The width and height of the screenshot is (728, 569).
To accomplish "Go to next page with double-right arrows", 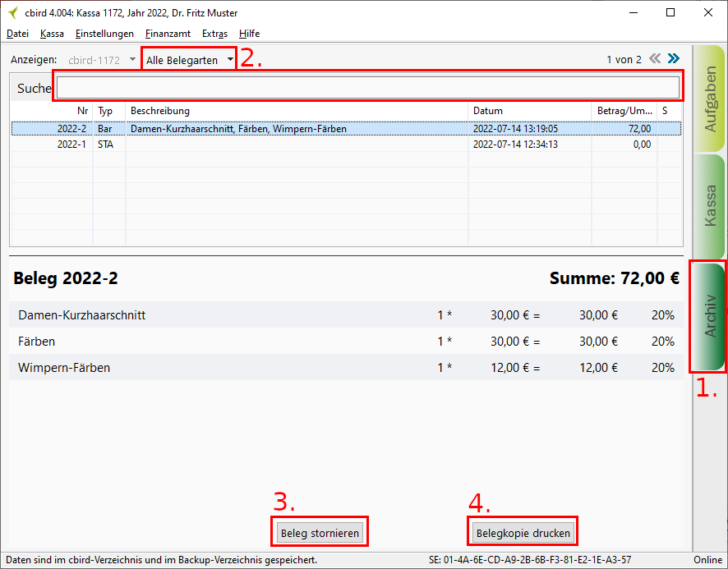I will tap(674, 59).
